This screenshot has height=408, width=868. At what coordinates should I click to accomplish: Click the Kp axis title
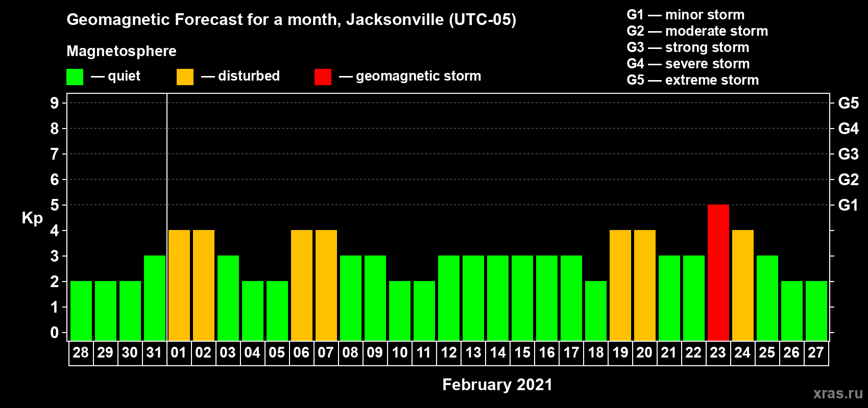point(32,219)
